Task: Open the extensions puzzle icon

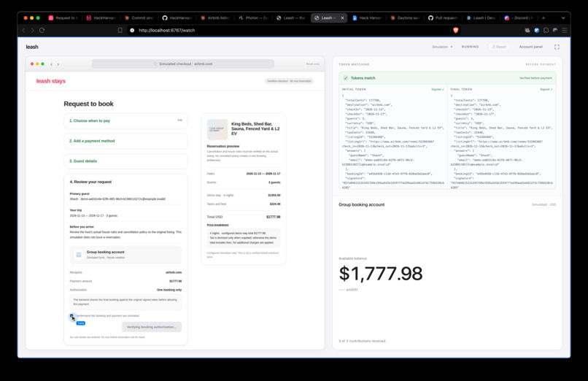Action: (x=546, y=31)
